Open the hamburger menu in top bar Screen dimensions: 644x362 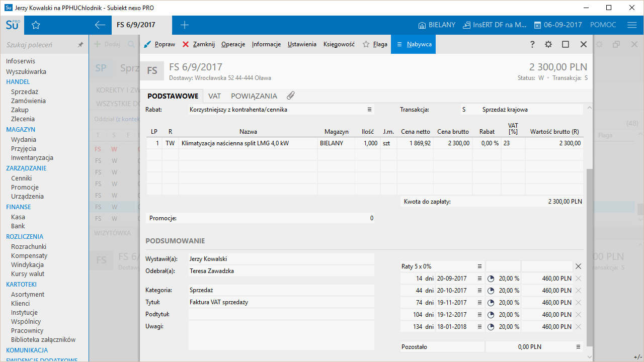632,25
